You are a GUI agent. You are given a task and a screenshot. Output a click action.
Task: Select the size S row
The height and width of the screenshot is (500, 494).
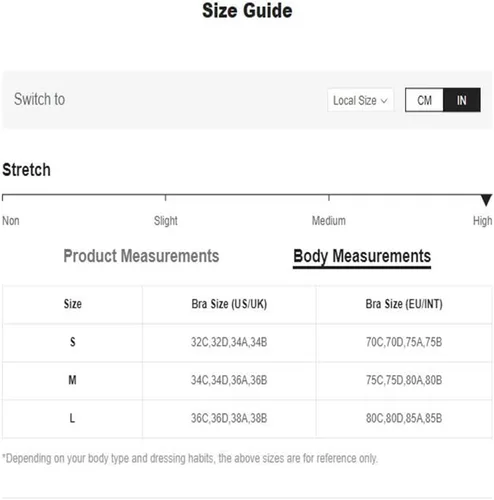tap(247, 342)
